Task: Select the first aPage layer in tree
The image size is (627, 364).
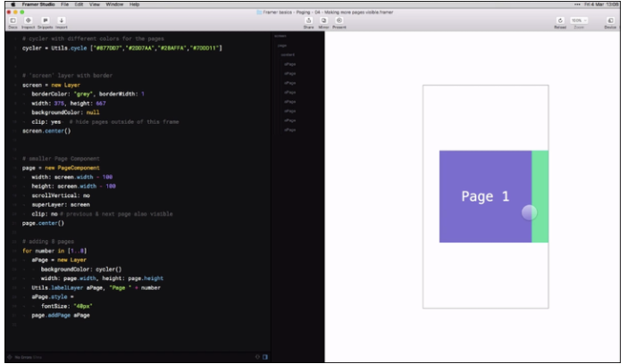Action: 290,64
